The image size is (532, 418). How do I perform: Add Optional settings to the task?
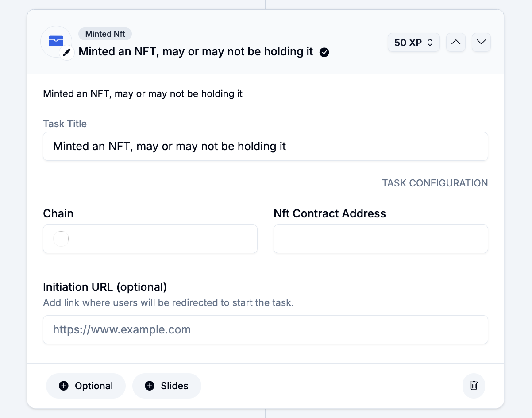86,386
